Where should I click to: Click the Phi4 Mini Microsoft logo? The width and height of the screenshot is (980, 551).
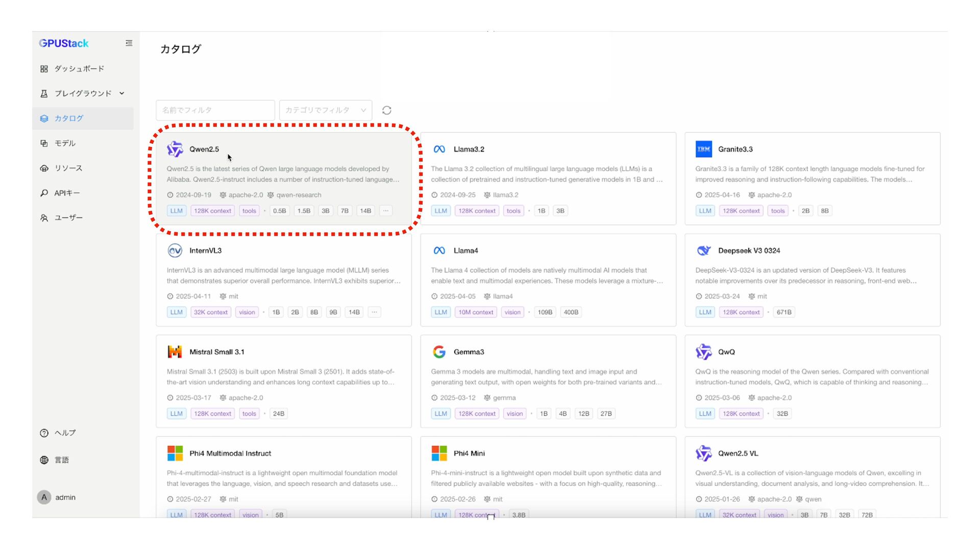439,453
